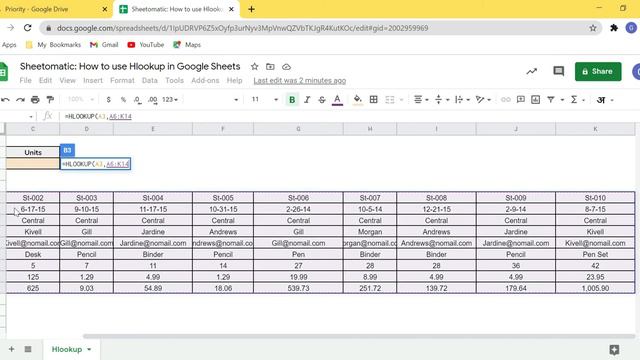Screen dimensions: 640x360
Task: Click the horizontal scrollbar
Action: pyautogui.click(x=359, y=336)
